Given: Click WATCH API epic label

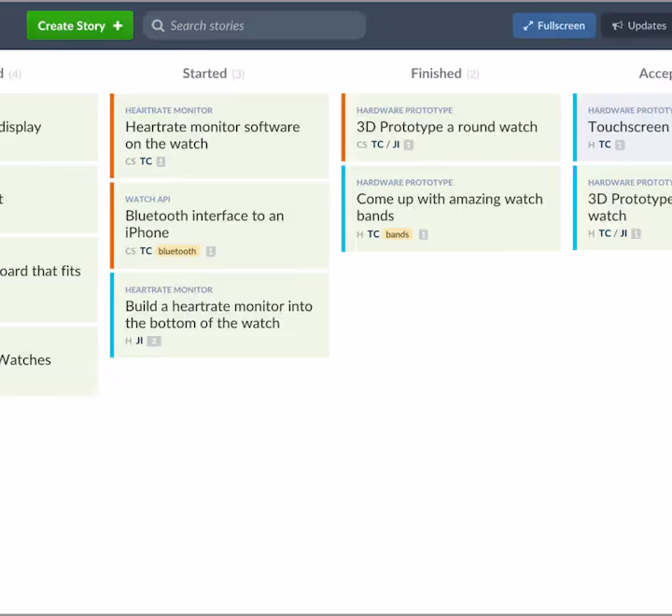Looking at the screenshot, I should 147,200.
